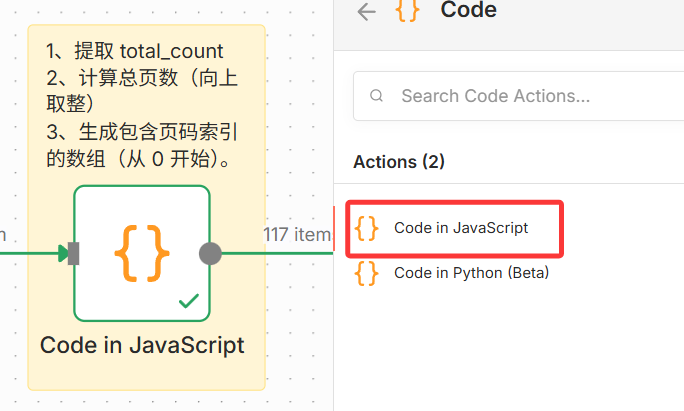
Task: Click the search magnifier icon
Action: (377, 96)
